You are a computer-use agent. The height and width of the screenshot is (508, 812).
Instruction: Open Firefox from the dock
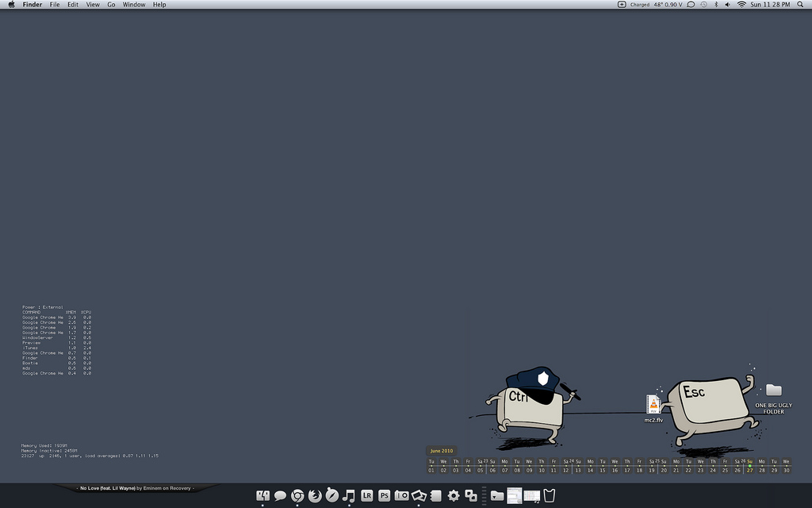(315, 495)
